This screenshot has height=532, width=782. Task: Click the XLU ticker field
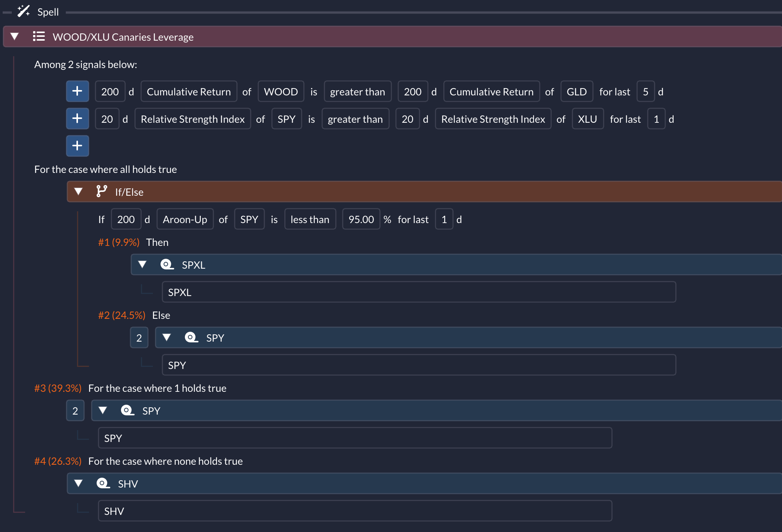point(587,119)
